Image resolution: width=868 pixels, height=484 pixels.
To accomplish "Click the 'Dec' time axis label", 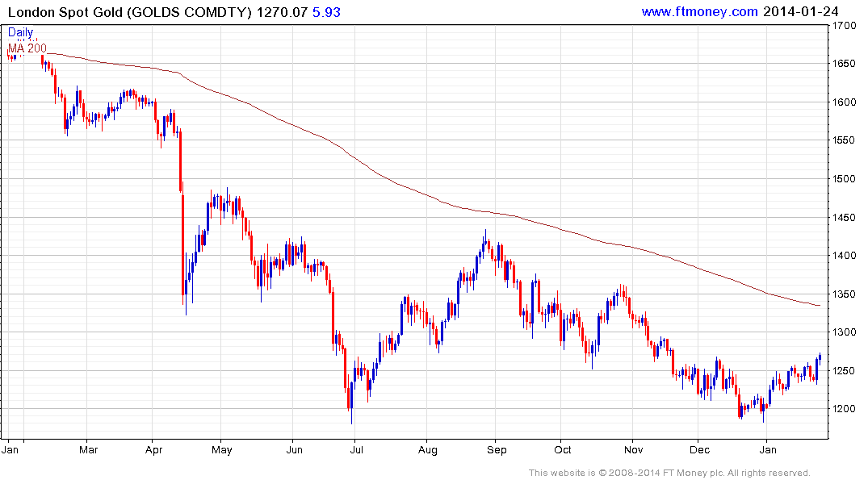I will click(x=700, y=450).
